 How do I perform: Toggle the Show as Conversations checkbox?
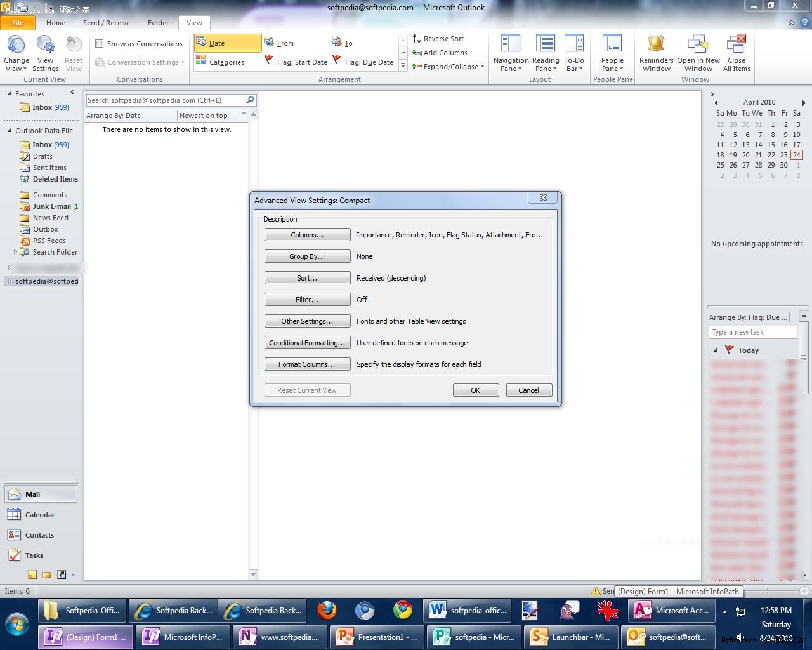[x=100, y=44]
